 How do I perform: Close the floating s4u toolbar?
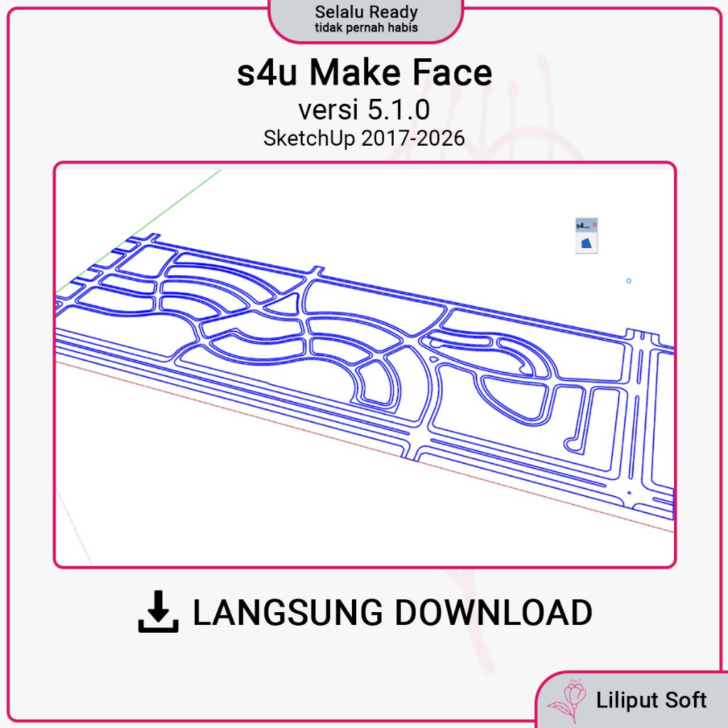click(x=595, y=225)
